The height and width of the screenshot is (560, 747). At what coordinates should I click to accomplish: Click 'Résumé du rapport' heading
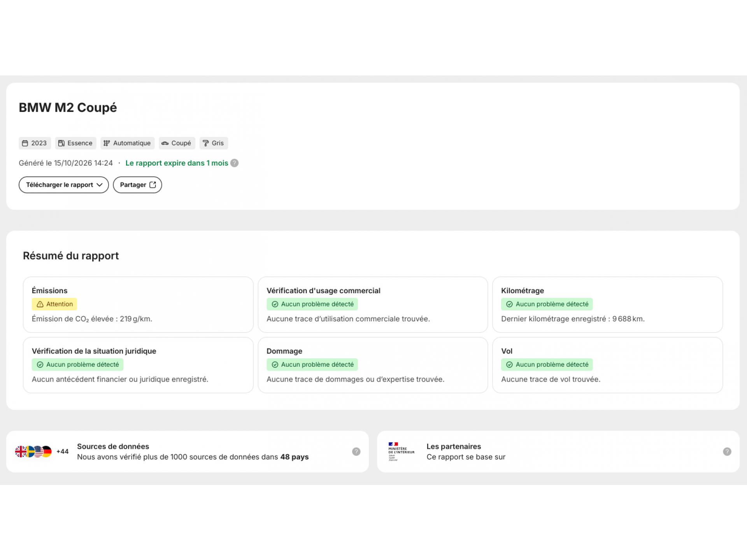pyautogui.click(x=71, y=255)
